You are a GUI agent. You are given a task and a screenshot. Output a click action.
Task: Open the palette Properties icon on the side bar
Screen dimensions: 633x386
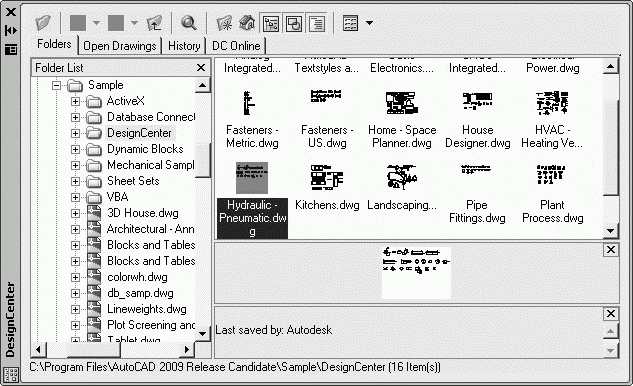[x=11, y=50]
